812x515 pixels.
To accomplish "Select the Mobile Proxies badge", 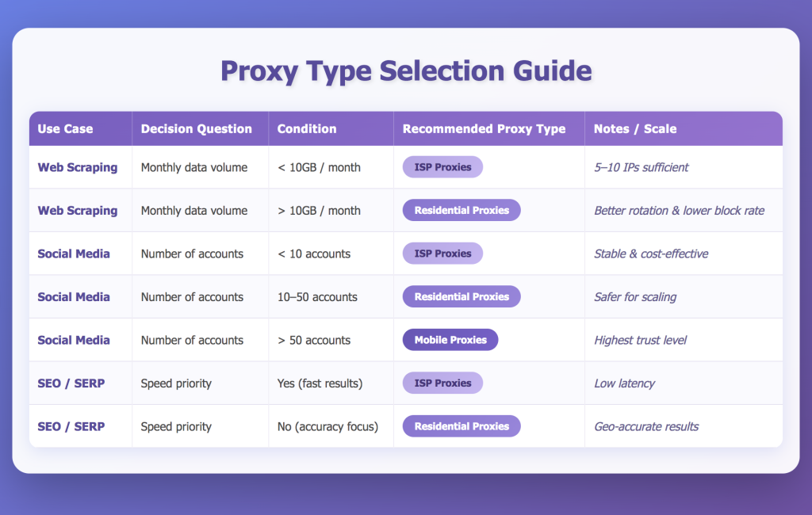I will click(450, 340).
